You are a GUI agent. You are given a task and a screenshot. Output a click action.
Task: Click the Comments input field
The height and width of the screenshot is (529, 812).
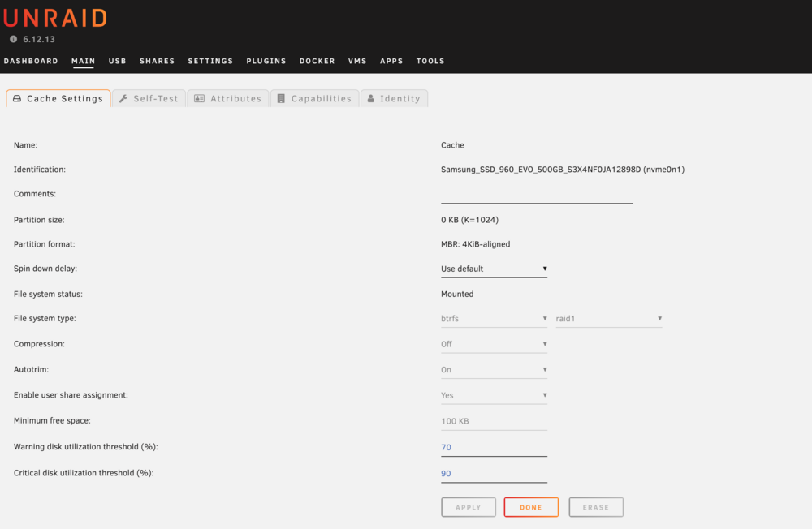[x=537, y=196]
